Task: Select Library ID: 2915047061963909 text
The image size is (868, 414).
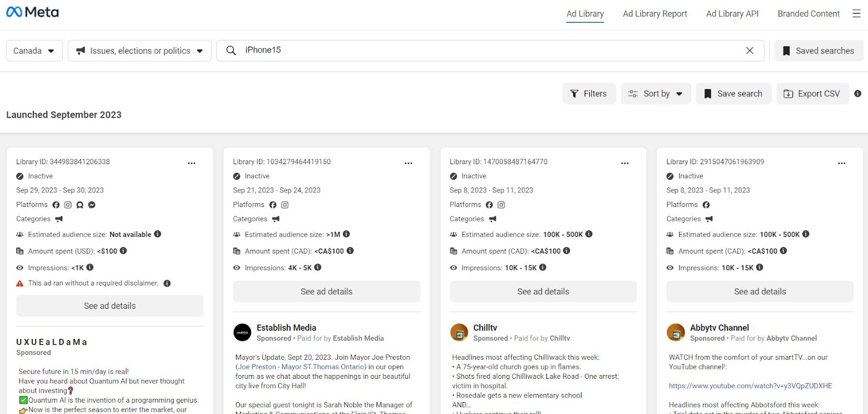Action: click(x=716, y=162)
